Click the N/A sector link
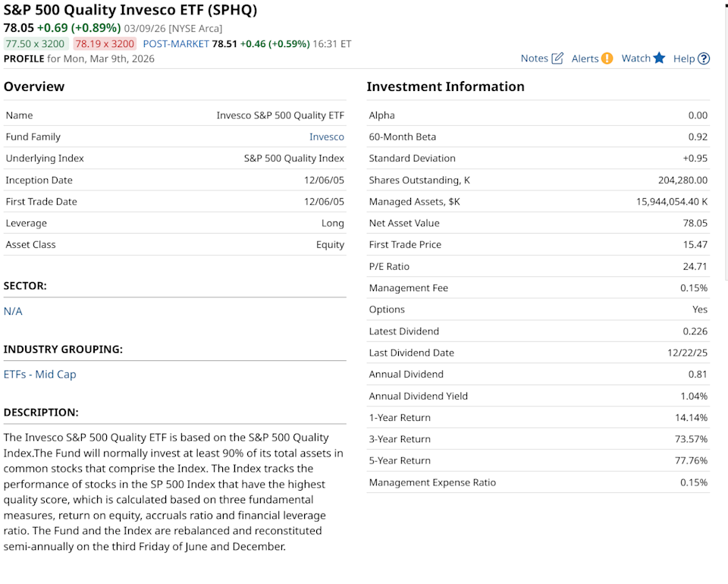Screen dimensions: 728x584 (13, 311)
